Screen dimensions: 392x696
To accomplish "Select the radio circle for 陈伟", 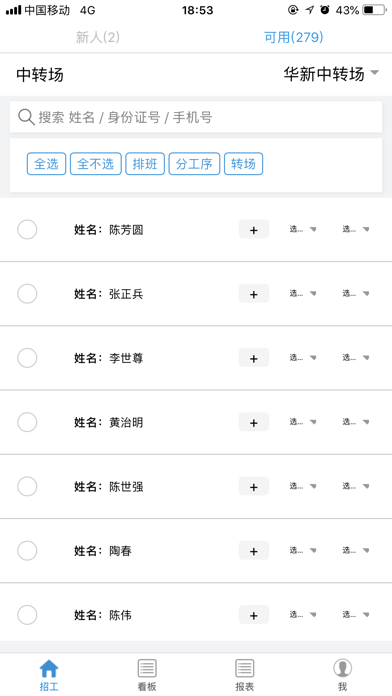I will 27,615.
